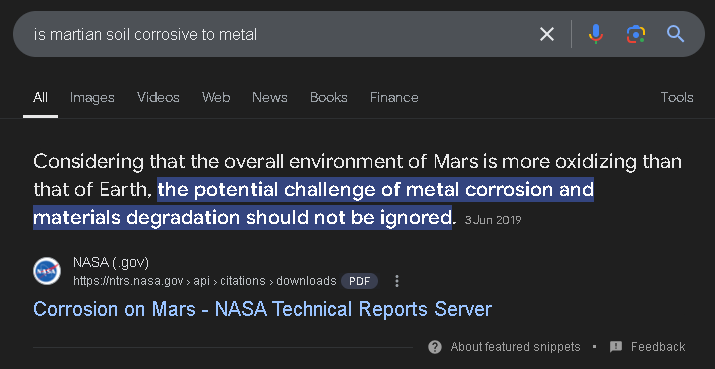Switch to the Videos tab
The image size is (715, 369).
point(158,98)
